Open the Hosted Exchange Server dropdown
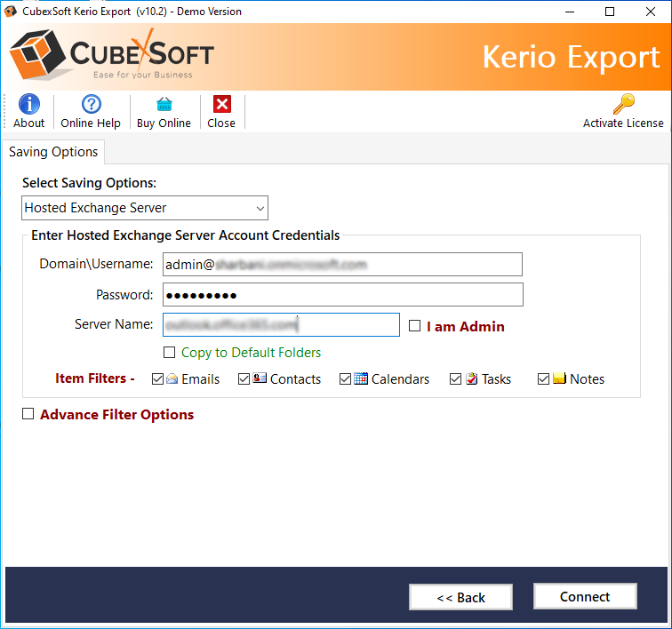 point(145,208)
